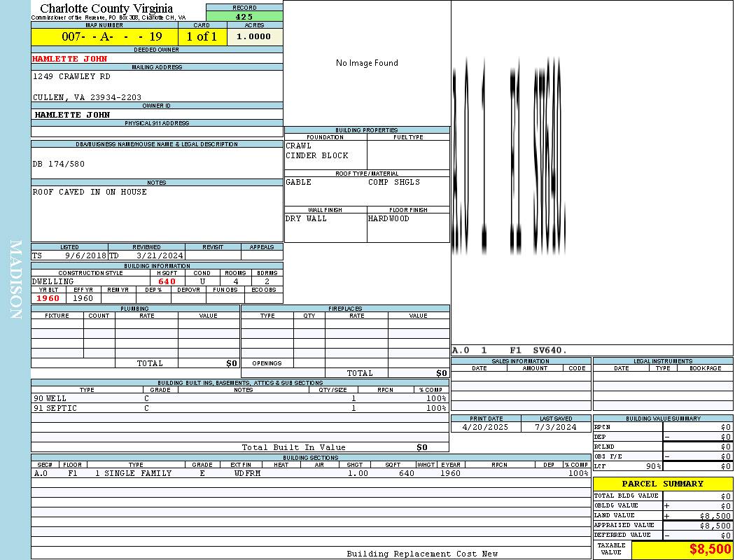Screen dimensions: 735x560
Task: Click the legal description DB 174/580
Action: pyautogui.click(x=59, y=164)
